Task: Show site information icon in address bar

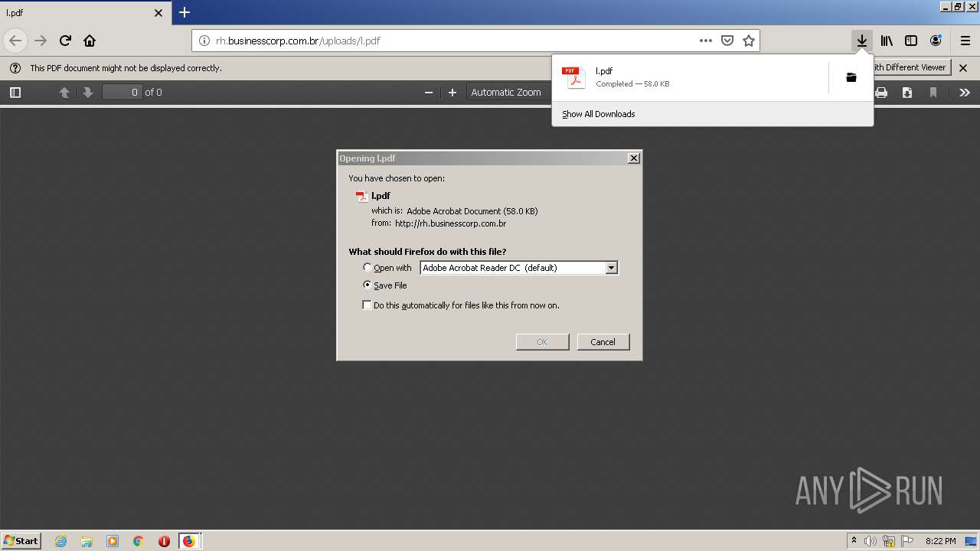Action: [x=204, y=41]
